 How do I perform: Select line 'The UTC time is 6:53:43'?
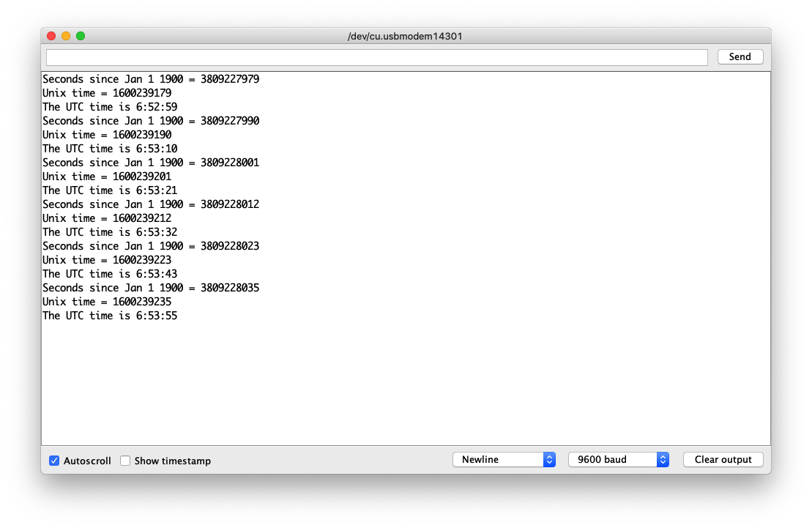[110, 274]
